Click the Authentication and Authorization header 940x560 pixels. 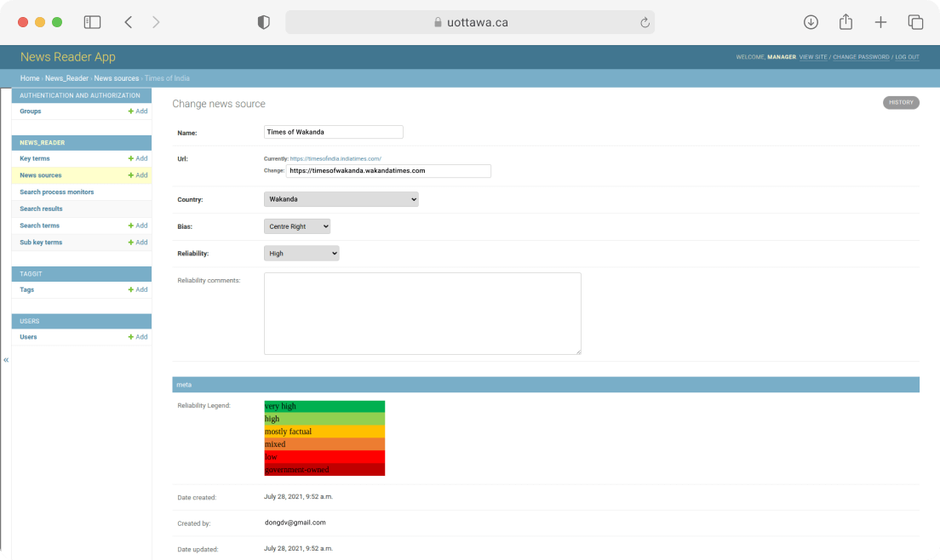pos(82,95)
